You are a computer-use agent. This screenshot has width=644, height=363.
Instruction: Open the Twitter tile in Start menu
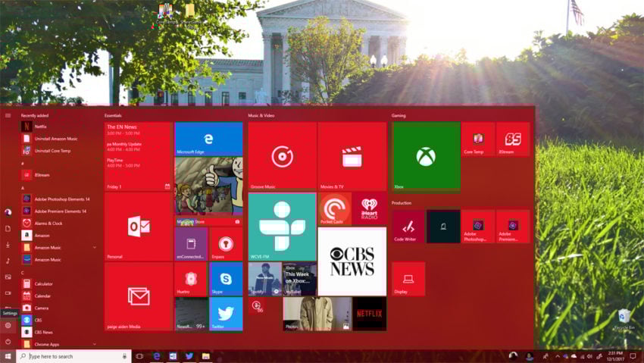click(226, 314)
